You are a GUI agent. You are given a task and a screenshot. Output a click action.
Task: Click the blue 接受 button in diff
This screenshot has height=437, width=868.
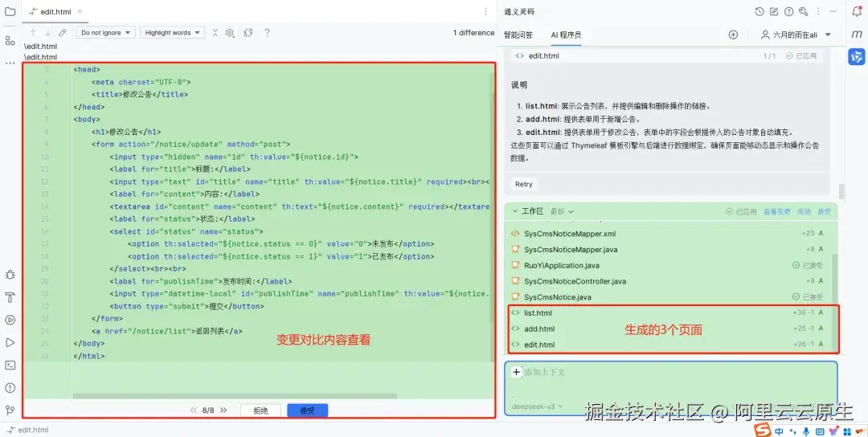coord(307,410)
